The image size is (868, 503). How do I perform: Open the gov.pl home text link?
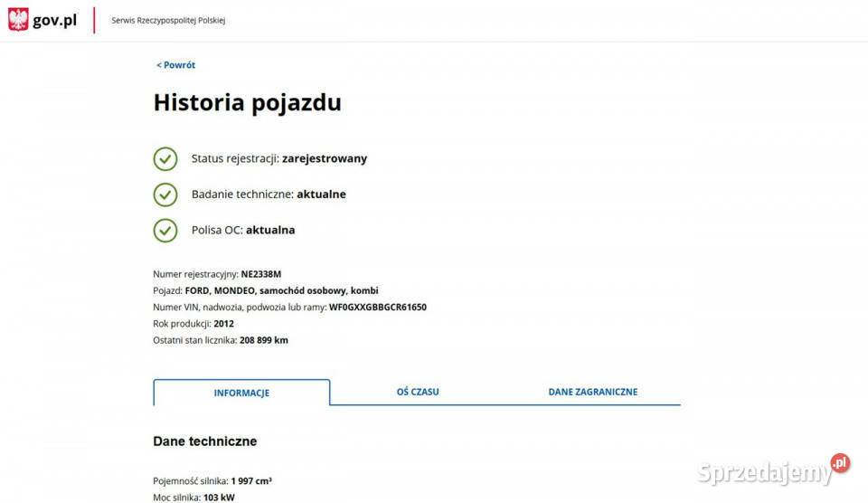click(54, 20)
